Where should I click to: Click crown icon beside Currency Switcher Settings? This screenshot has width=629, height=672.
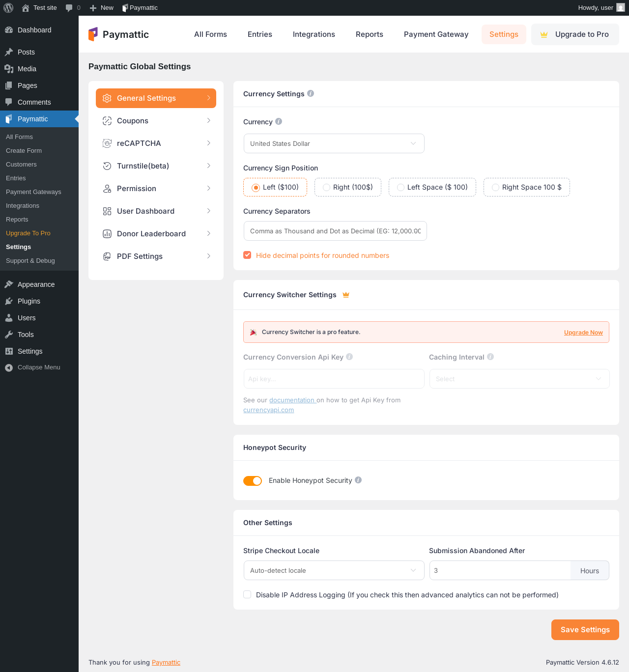(346, 295)
